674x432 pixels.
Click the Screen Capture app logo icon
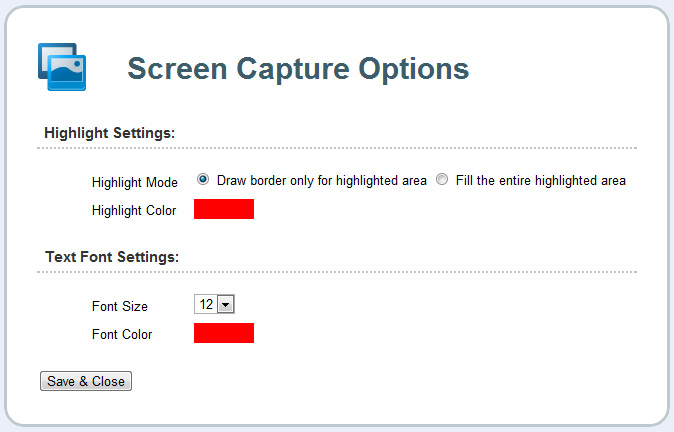(x=61, y=67)
